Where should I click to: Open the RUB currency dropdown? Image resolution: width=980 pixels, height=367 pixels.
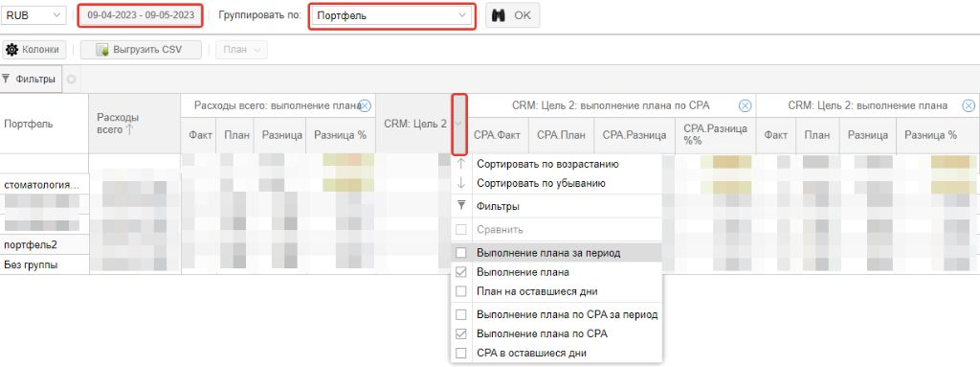click(x=33, y=15)
